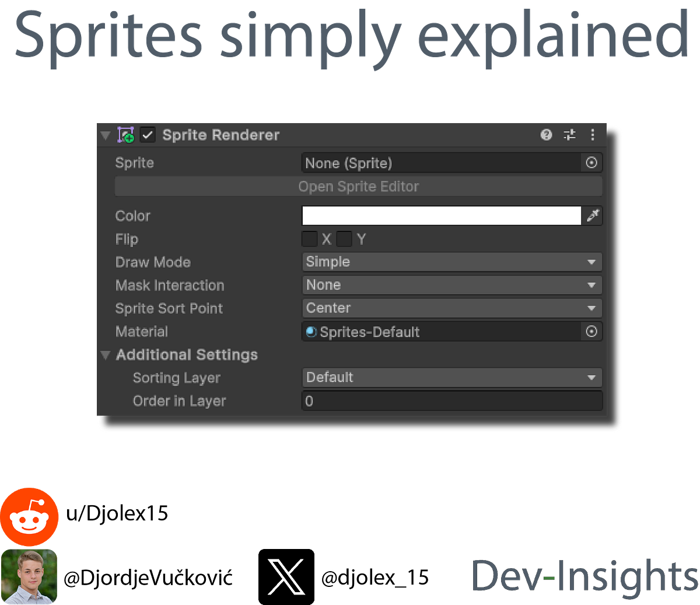Toggle the Sprite Renderer enabled checkbox
The height and width of the screenshot is (605, 700).
148,135
